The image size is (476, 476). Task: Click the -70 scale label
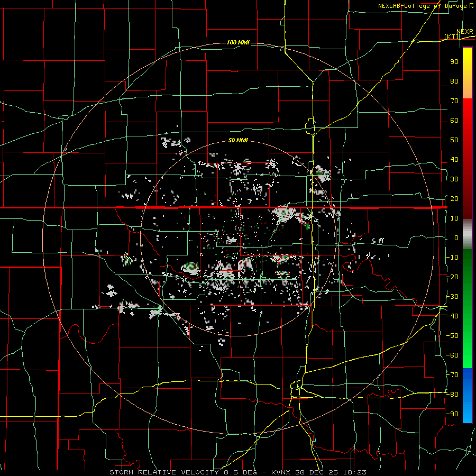click(x=452, y=375)
